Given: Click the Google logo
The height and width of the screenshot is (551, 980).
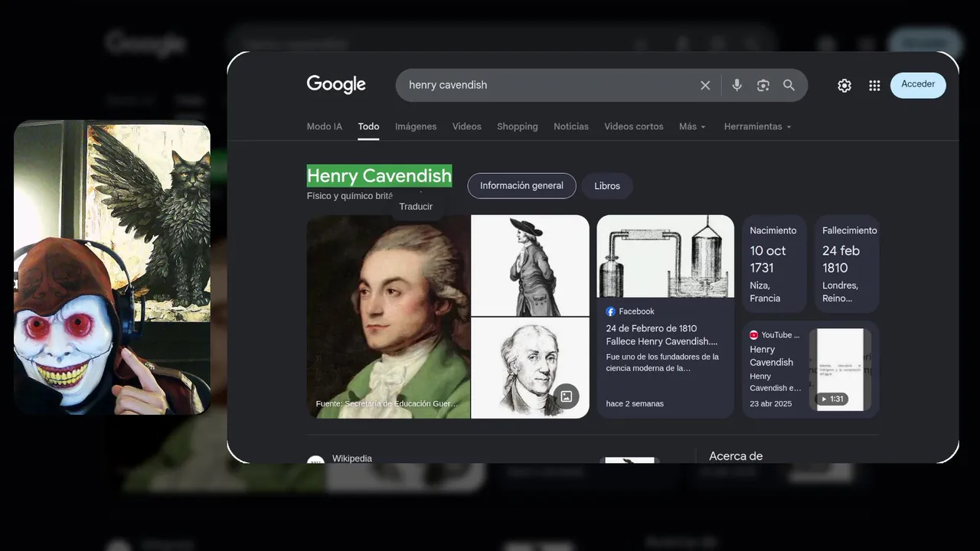Looking at the screenshot, I should pyautogui.click(x=336, y=85).
